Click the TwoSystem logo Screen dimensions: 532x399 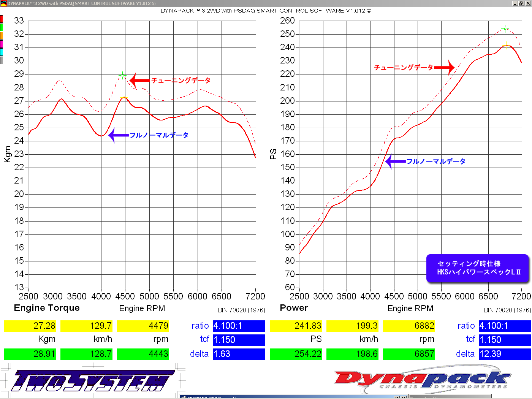pyautogui.click(x=91, y=381)
